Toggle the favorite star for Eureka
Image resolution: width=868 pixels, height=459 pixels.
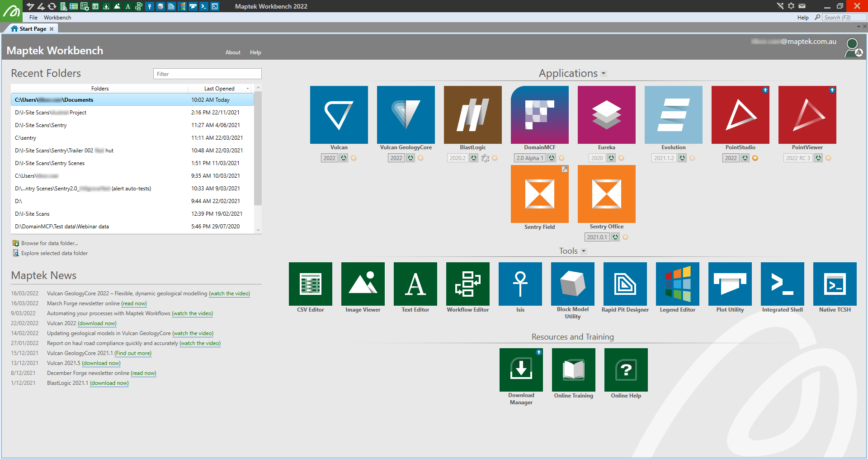[621, 158]
